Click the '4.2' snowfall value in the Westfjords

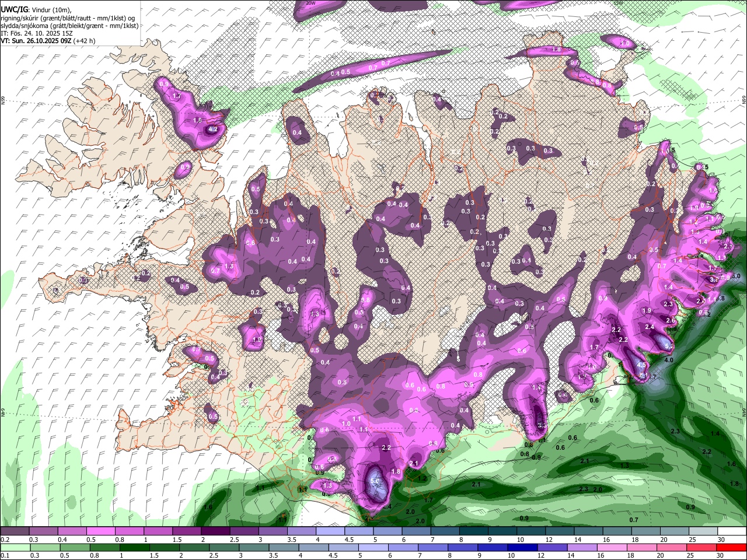tap(213, 129)
